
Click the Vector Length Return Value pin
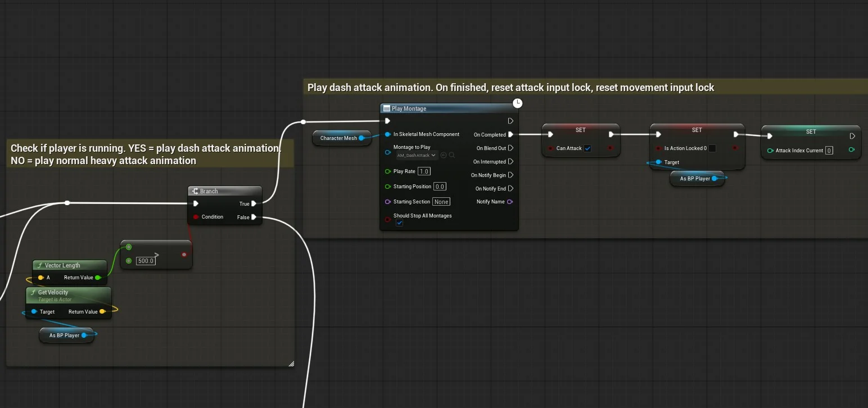click(98, 278)
